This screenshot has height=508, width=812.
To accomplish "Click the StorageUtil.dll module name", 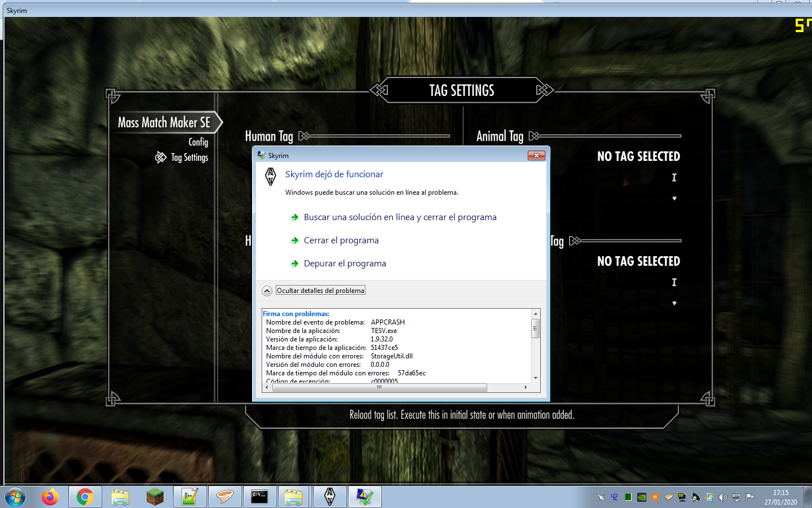I will tap(391, 356).
